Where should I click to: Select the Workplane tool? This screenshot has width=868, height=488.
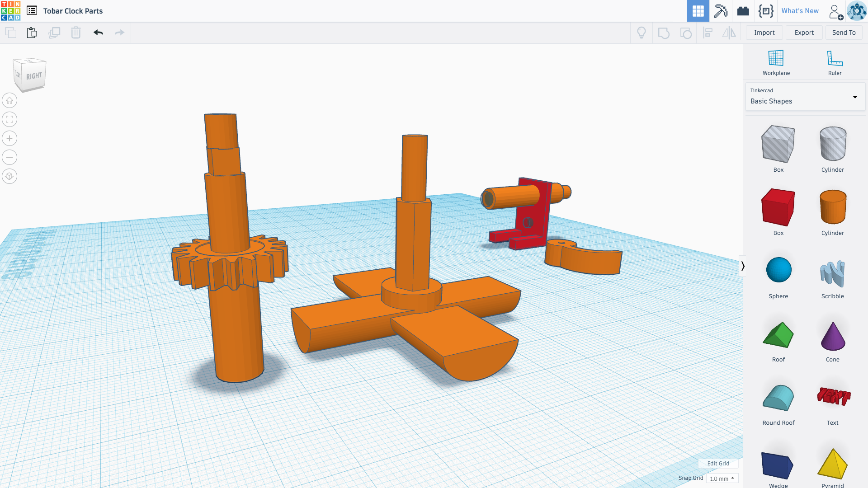(x=776, y=63)
